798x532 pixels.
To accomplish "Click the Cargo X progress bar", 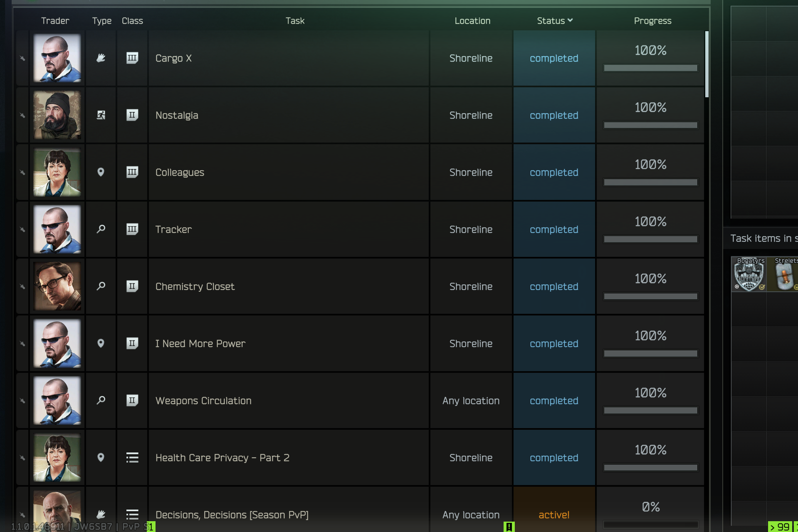I will (650, 68).
